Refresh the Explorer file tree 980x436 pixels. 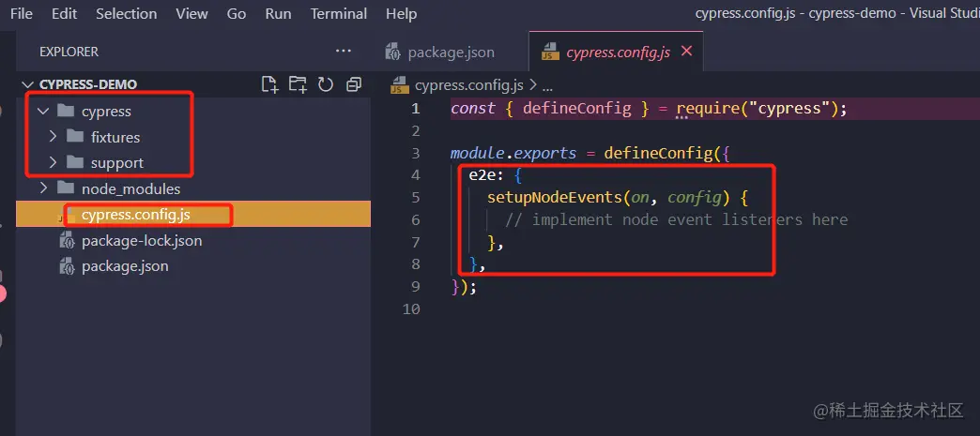pyautogui.click(x=326, y=84)
